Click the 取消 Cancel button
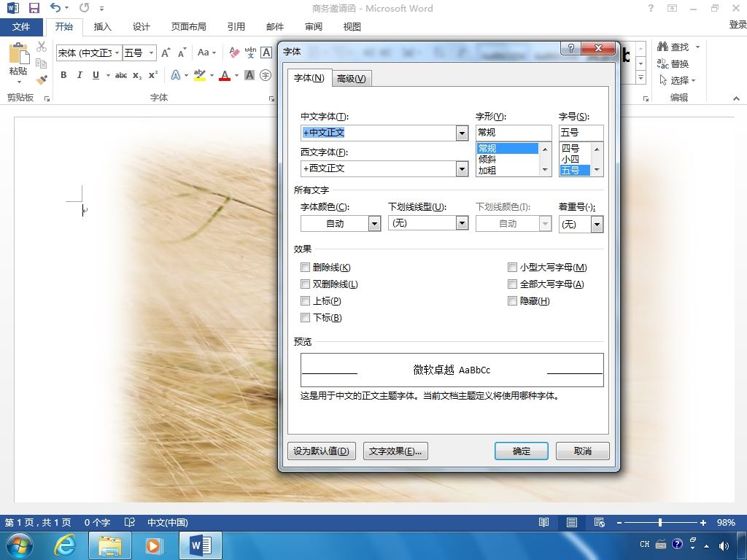Image resolution: width=747 pixels, height=560 pixels. click(583, 451)
